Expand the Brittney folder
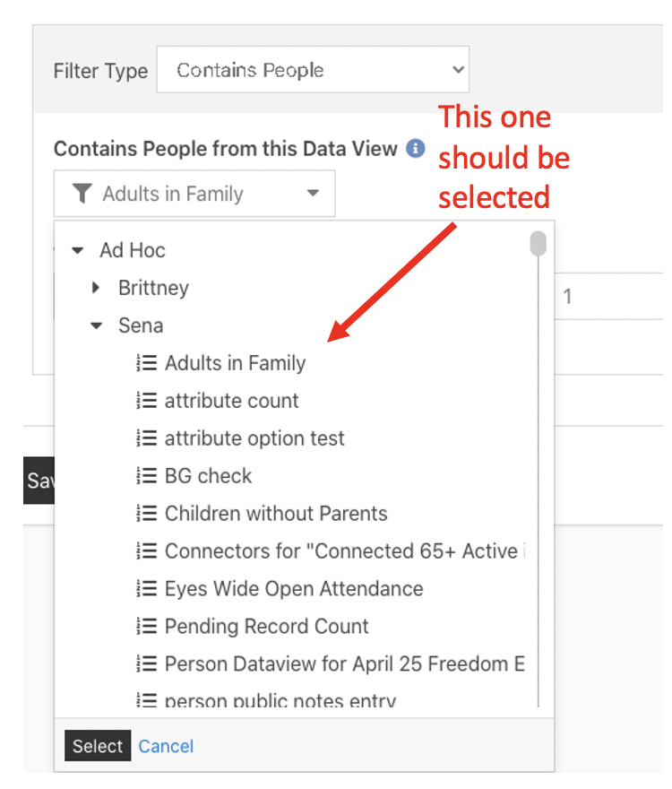The width and height of the screenshot is (672, 789). pyautogui.click(x=97, y=287)
